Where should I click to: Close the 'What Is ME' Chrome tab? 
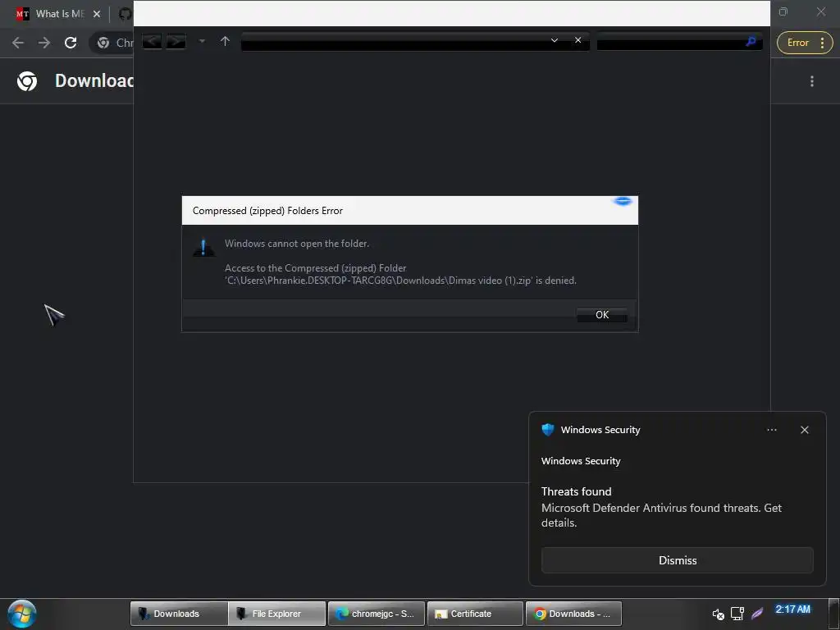pos(97,14)
